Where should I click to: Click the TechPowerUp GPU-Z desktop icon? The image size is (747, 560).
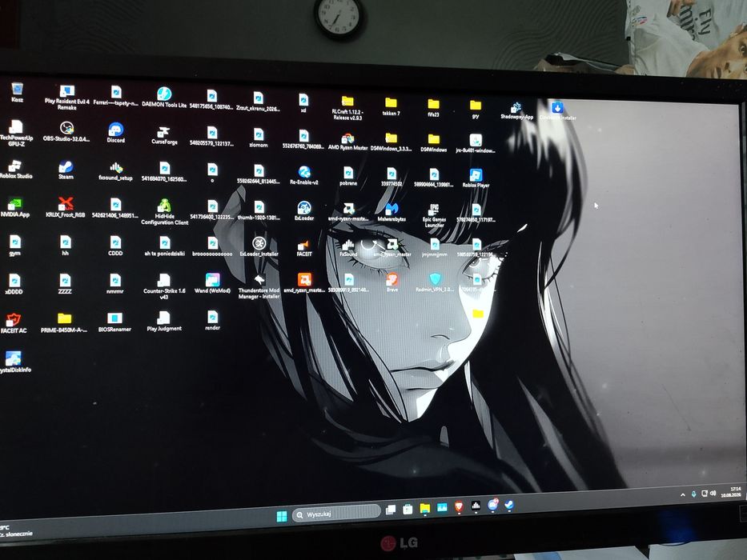(16, 133)
